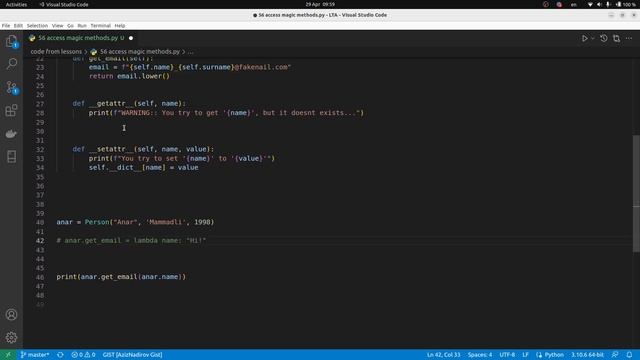The width and height of the screenshot is (640, 360).
Task: Expand the breadcrumb ellipsis symbol
Action: pos(191,52)
